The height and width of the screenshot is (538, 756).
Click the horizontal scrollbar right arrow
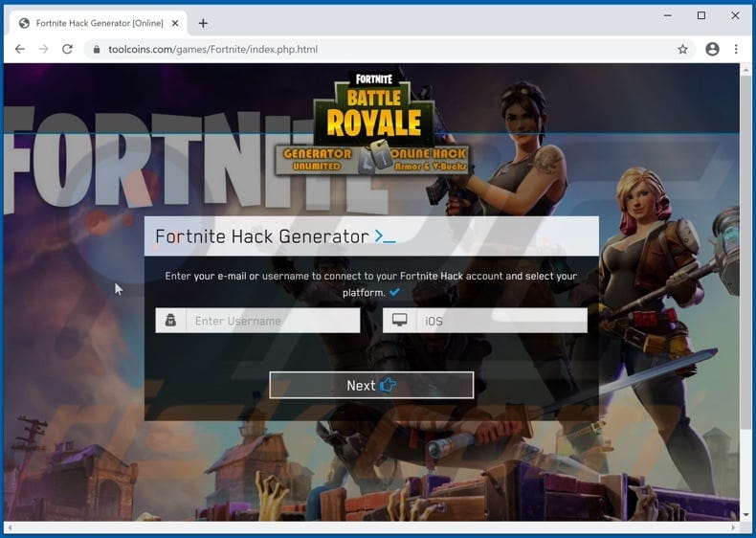[733, 527]
